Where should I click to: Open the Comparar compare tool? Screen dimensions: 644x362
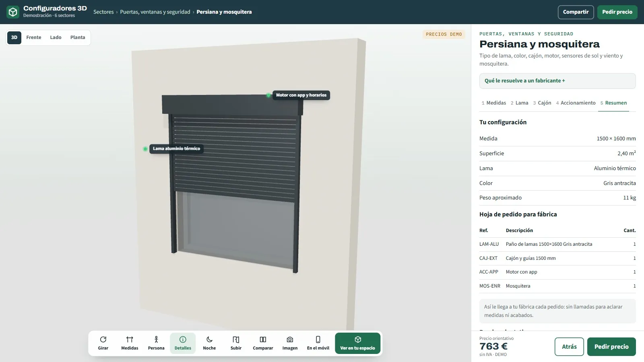[x=263, y=343]
